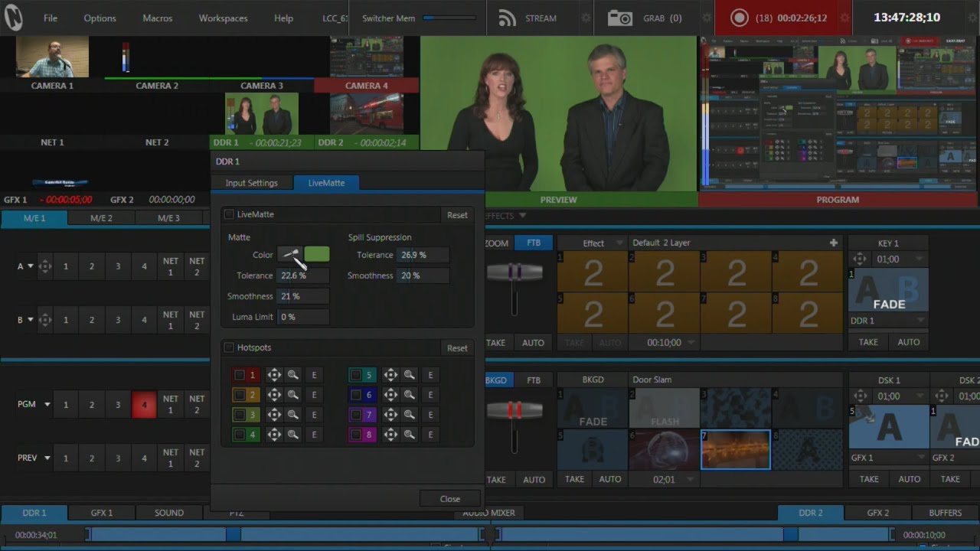
Task: Tick the checkbox for hotspot 7
Action: pyautogui.click(x=356, y=415)
